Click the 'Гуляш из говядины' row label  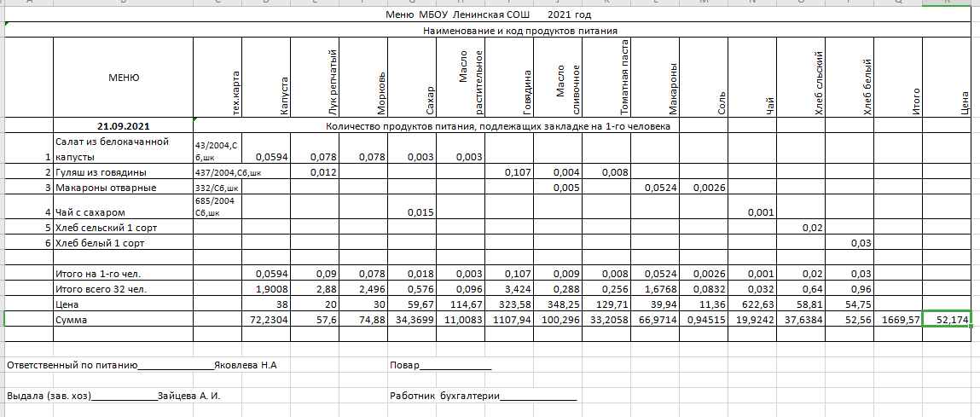(124, 172)
